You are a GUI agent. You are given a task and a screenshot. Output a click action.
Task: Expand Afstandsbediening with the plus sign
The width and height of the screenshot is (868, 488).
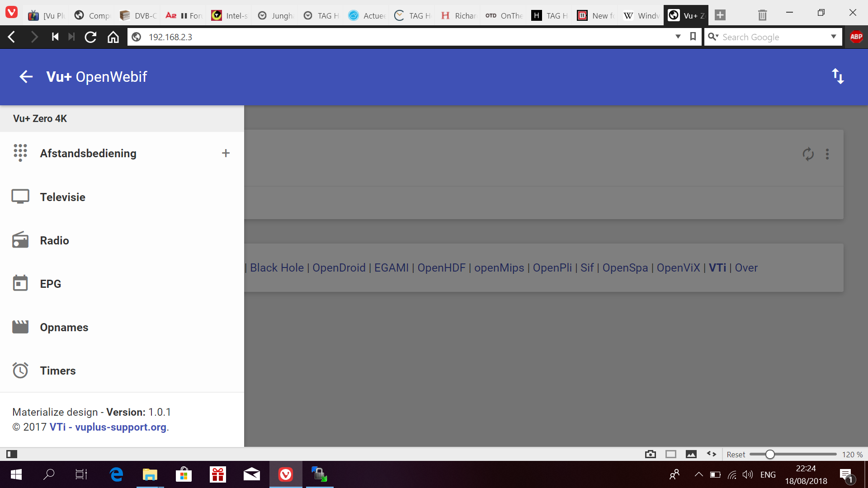coord(226,153)
